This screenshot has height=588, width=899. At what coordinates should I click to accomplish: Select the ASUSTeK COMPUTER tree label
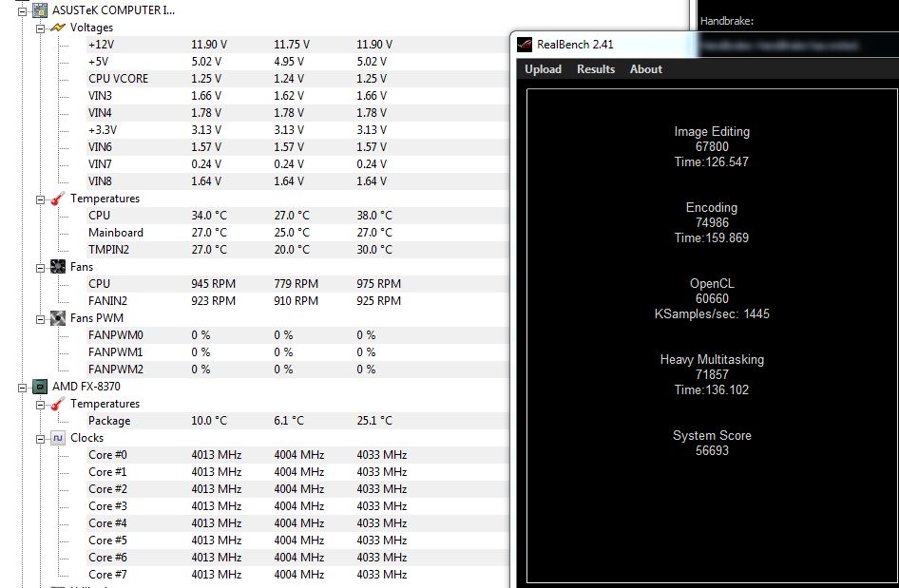[x=113, y=10]
